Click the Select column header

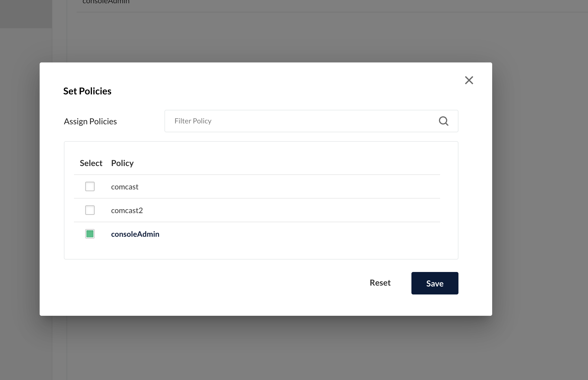click(91, 163)
